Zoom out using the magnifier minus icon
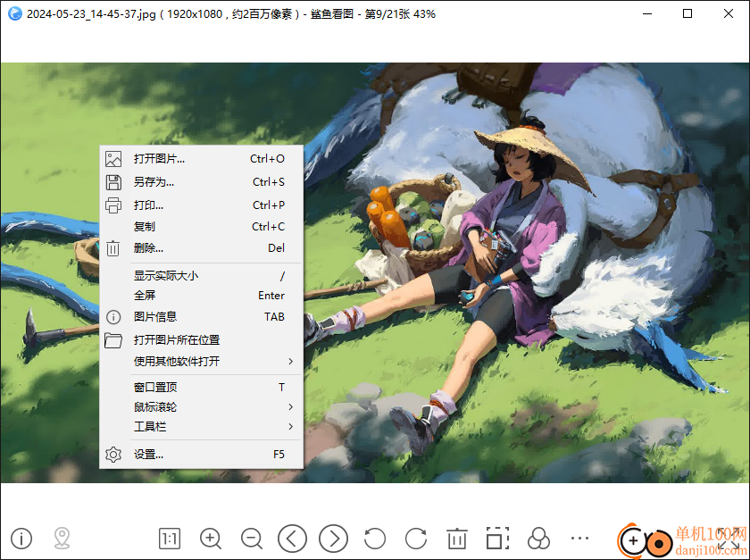 pos(252,539)
